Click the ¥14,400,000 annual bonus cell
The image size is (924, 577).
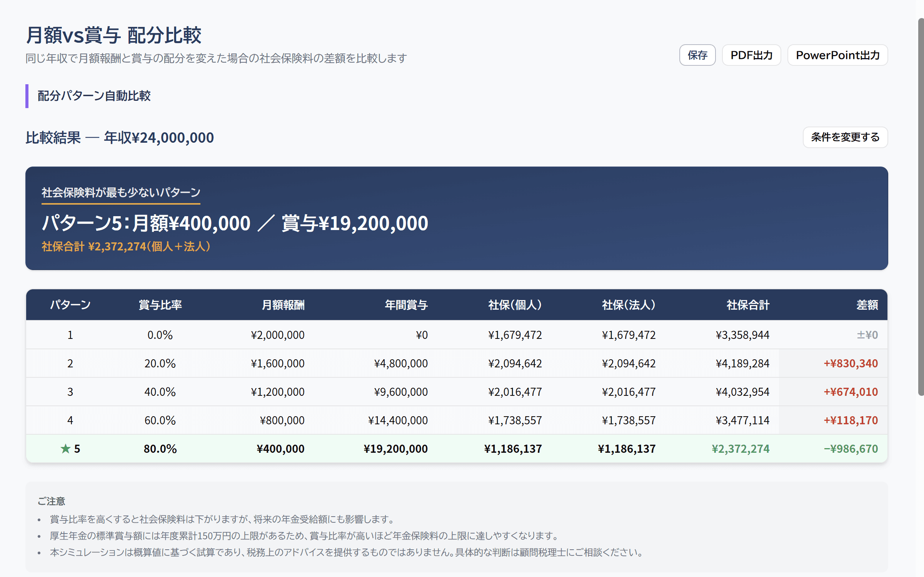398,420
